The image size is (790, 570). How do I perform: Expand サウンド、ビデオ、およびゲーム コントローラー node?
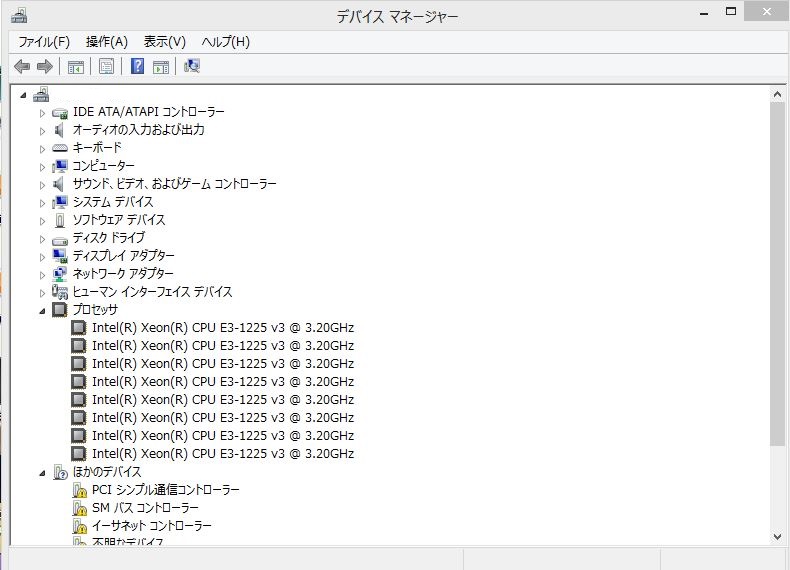click(42, 185)
